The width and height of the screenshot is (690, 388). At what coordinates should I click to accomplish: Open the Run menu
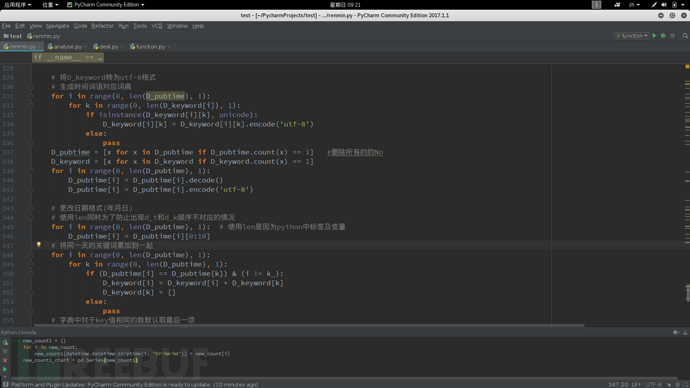tap(123, 26)
